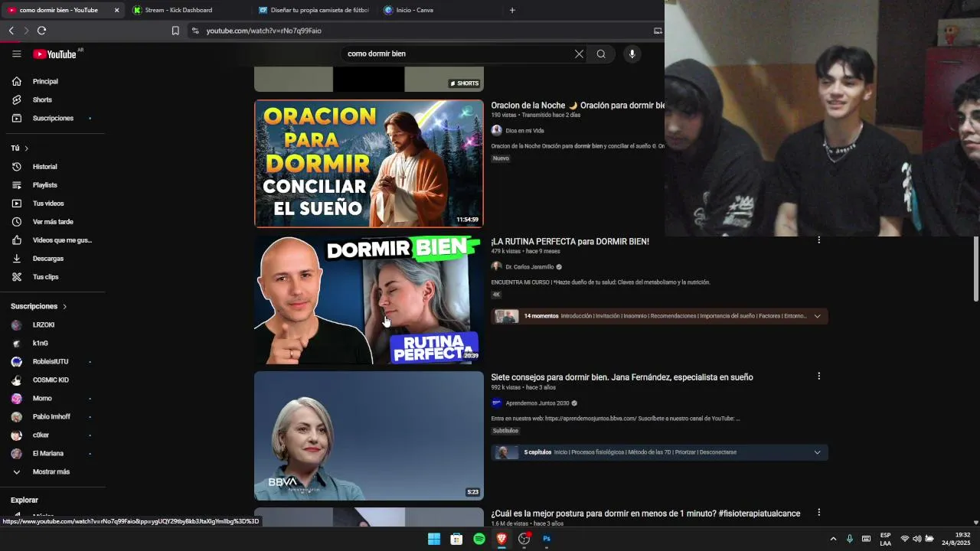Open the Windows Start menu
980x551 pixels.
pyautogui.click(x=434, y=539)
